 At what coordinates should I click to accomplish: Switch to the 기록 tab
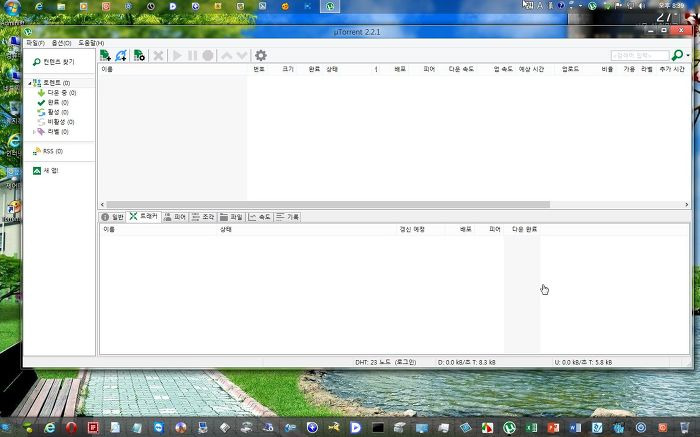(x=288, y=217)
